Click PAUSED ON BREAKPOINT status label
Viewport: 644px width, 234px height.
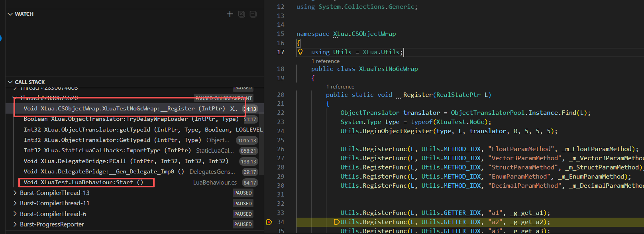pyautogui.click(x=224, y=98)
